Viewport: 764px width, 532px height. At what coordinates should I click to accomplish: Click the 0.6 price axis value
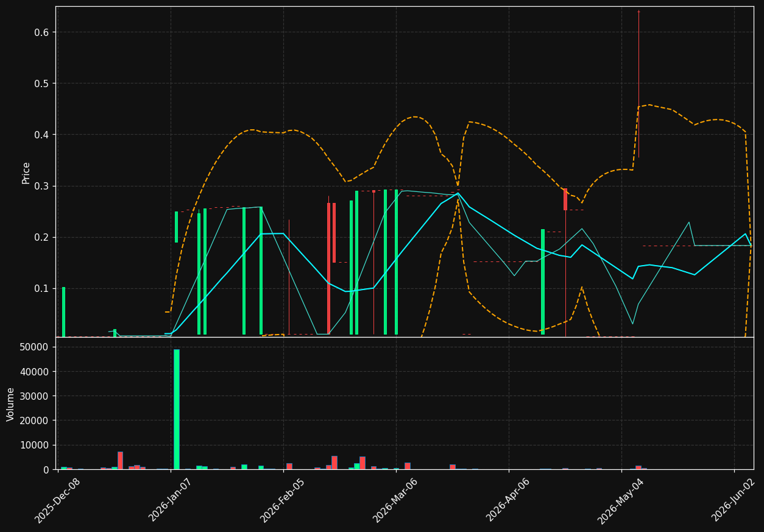(41, 32)
